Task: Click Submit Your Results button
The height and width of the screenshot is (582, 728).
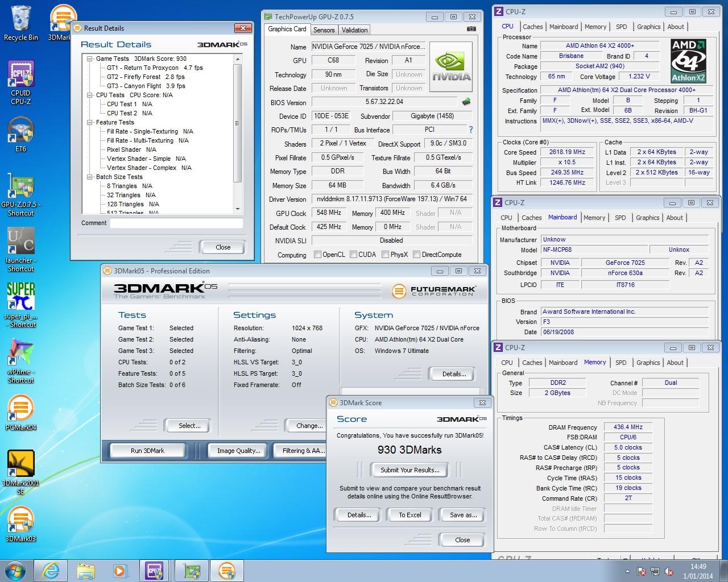Action: [409, 470]
